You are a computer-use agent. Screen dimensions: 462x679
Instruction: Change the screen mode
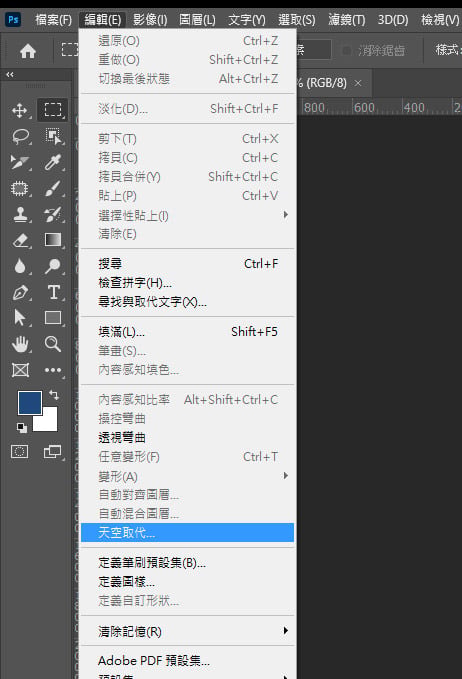click(53, 452)
